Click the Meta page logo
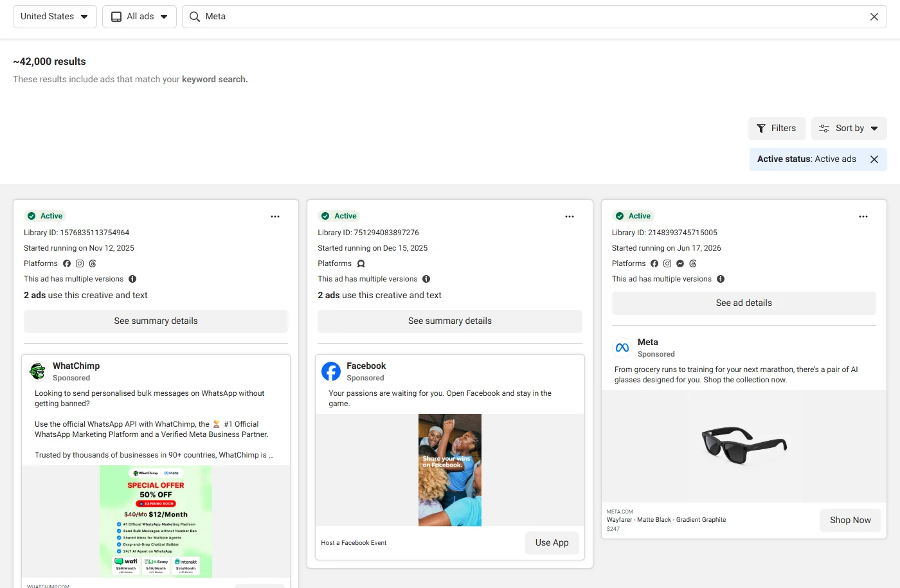Viewport: 900px width, 588px height. click(x=622, y=348)
